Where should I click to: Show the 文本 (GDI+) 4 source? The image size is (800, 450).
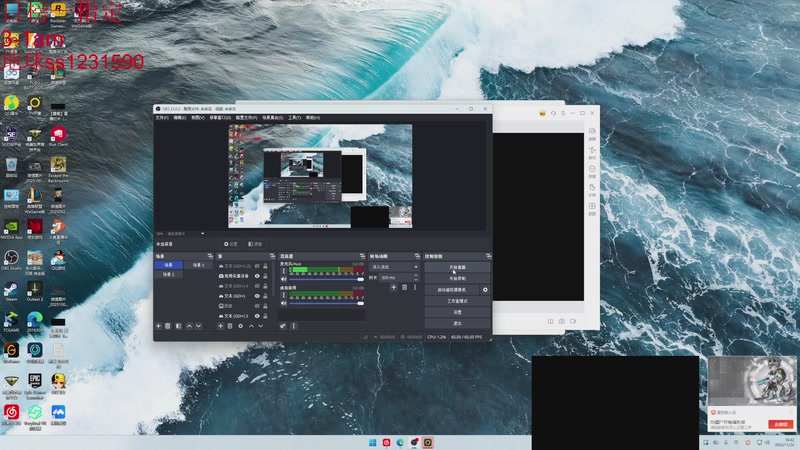257,286
